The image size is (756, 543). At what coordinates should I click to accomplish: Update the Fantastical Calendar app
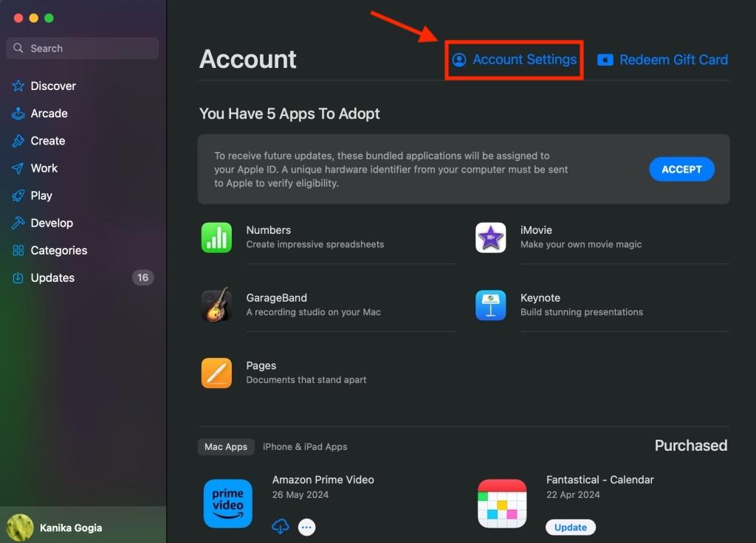point(570,527)
